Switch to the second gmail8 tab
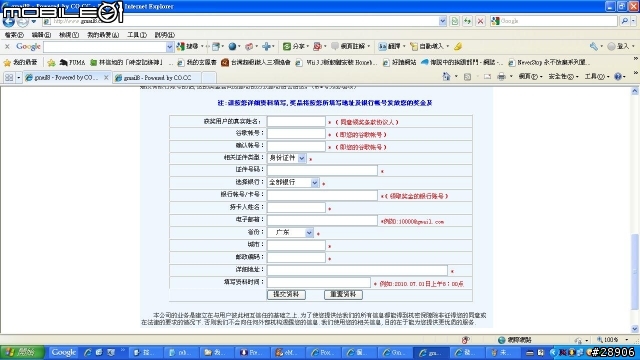 tap(157, 78)
